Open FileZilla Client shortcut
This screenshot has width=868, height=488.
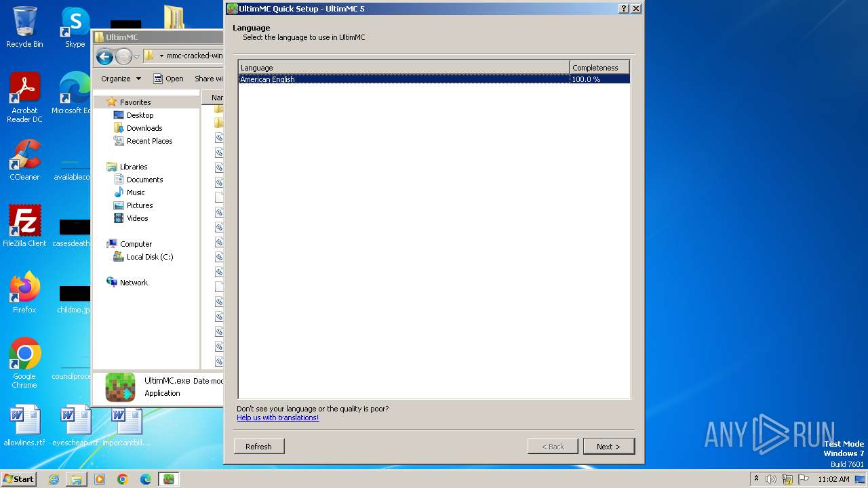click(24, 226)
